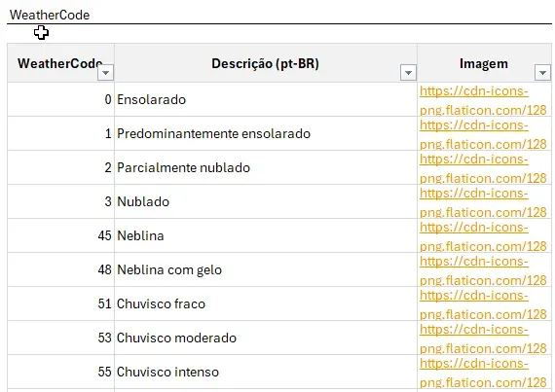
Task: Open the Descrição (pt-BR) filter dropdown
Action: [408, 72]
